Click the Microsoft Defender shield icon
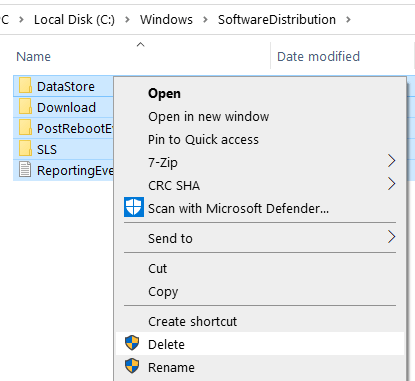Screen dimensions: 415x381 coord(134,207)
